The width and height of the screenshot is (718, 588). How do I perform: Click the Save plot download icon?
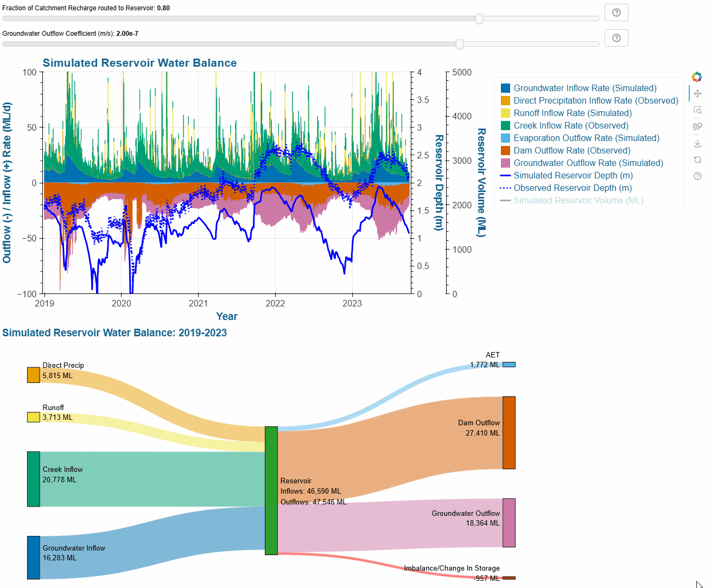click(x=697, y=143)
